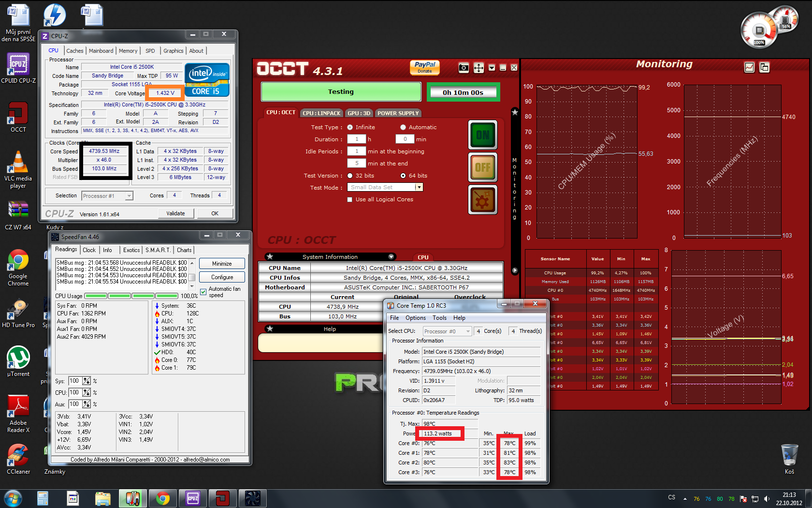
Task: Open OCCT settings with the gear icon
Action: (x=482, y=200)
